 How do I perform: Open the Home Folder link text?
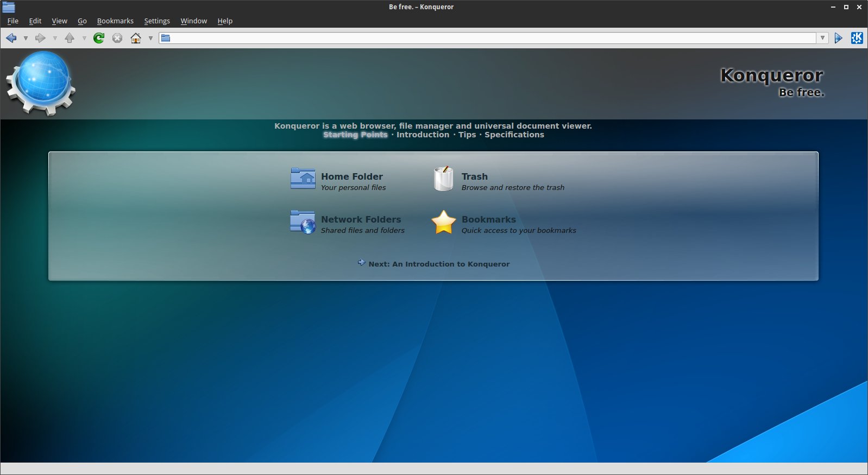pyautogui.click(x=352, y=176)
